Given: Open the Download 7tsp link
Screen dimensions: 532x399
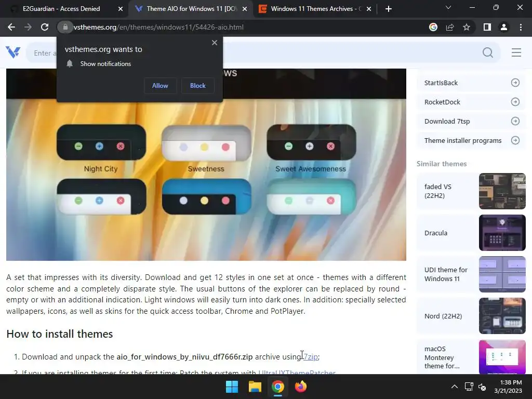Looking at the screenshot, I should coord(447,122).
